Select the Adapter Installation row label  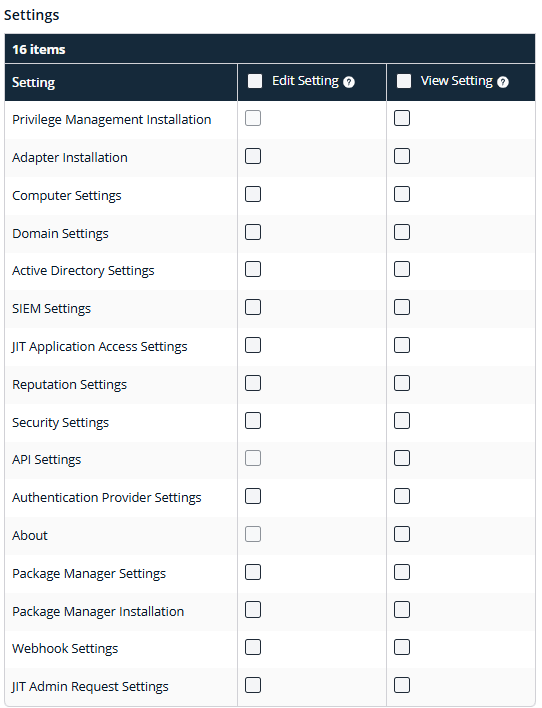click(x=70, y=158)
